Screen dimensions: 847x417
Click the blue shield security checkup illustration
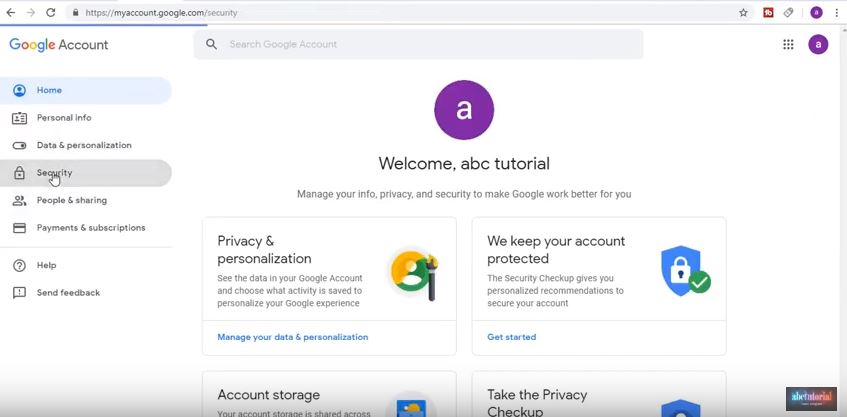click(x=685, y=272)
